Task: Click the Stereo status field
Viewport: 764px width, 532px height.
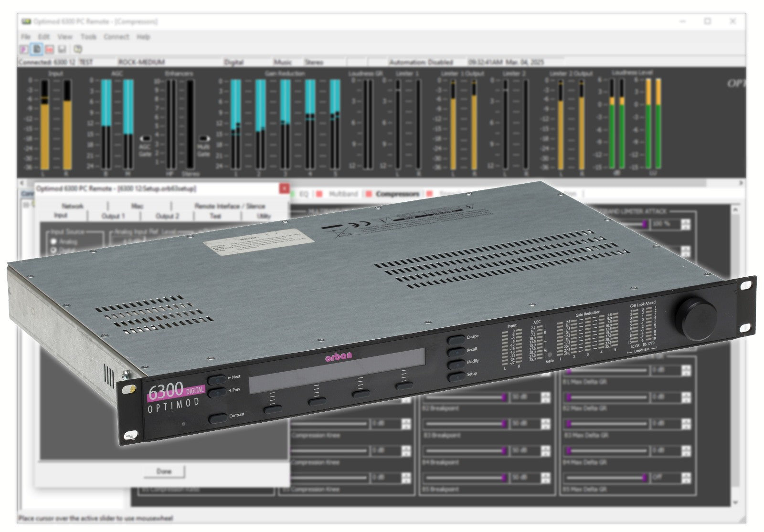Action: 314,62
